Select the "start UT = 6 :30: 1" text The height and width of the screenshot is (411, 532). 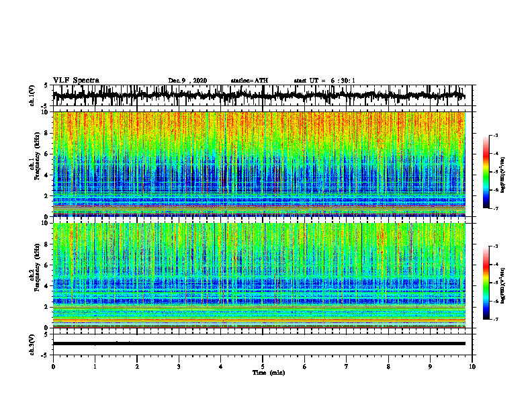[x=324, y=81]
